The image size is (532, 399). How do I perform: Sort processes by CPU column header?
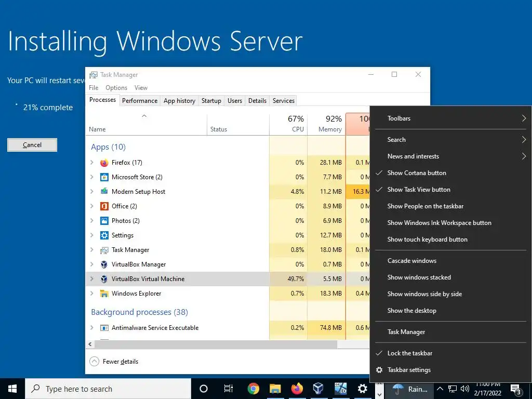click(288, 124)
